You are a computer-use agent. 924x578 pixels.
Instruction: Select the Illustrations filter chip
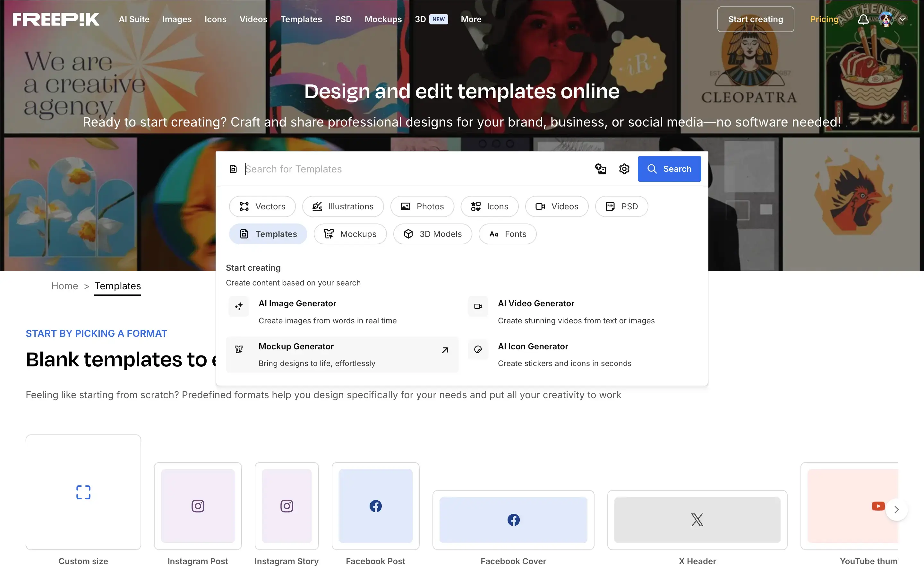click(x=343, y=206)
